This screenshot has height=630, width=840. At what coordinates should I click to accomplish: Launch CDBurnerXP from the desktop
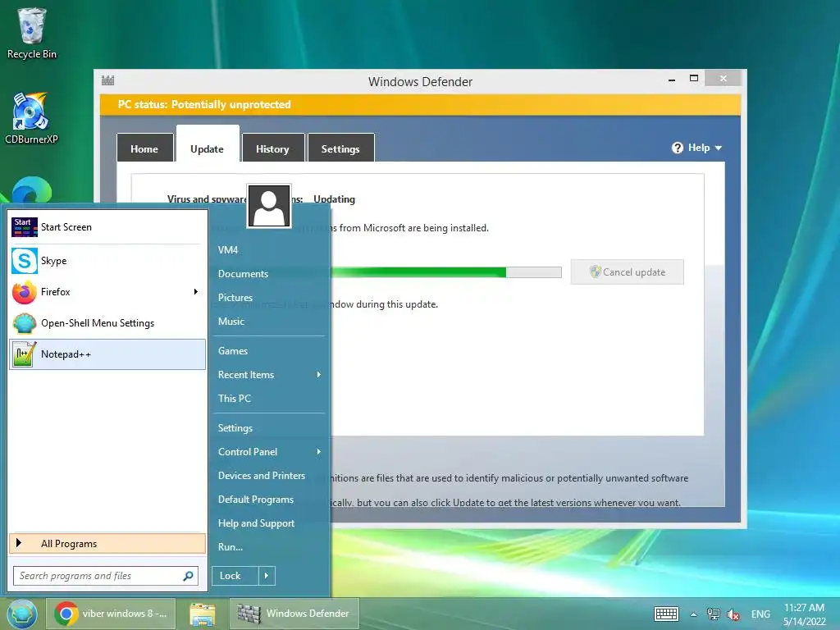[x=31, y=119]
